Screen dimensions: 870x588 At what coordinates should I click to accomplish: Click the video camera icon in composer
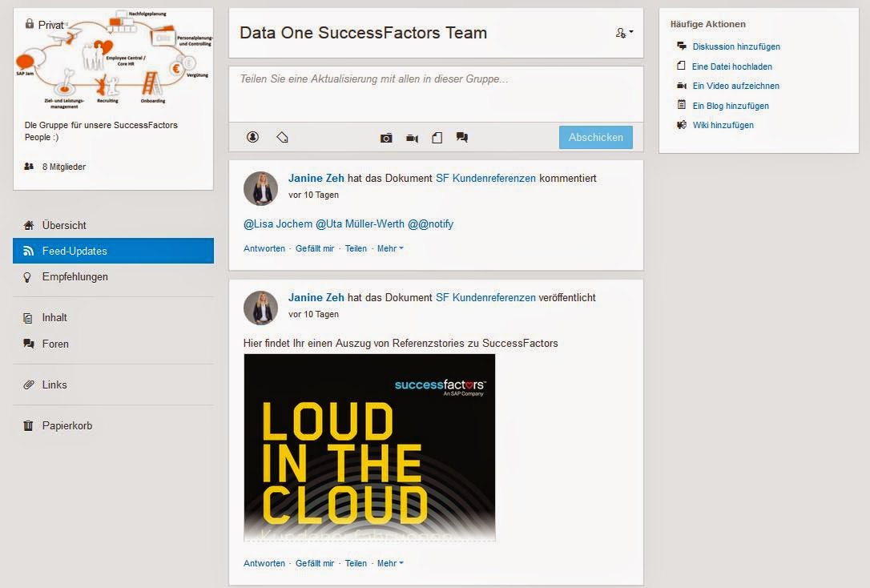[412, 138]
